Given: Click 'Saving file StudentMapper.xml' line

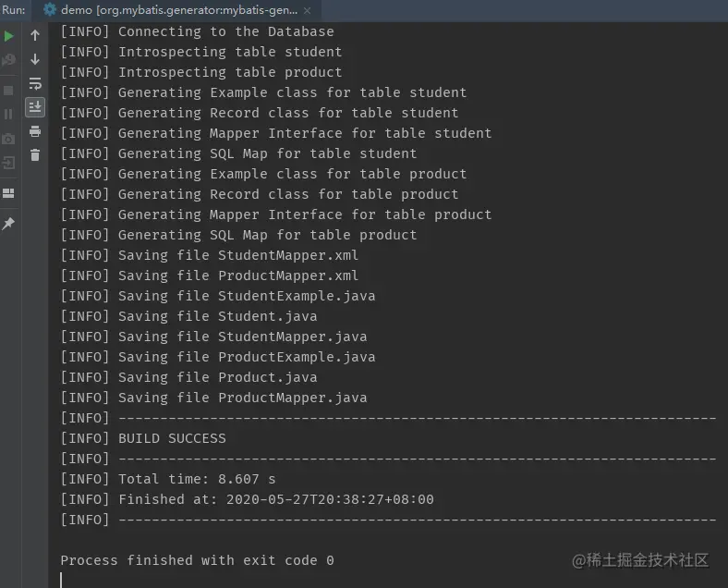Looking at the screenshot, I should pyautogui.click(x=210, y=255).
